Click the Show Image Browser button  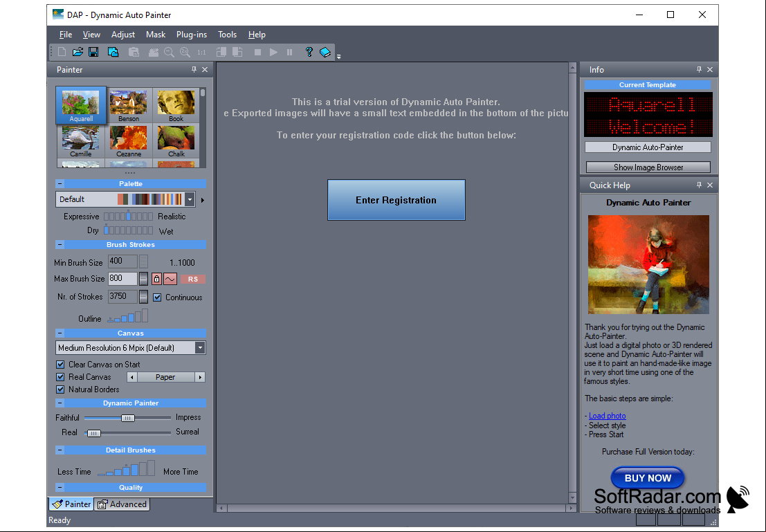point(648,167)
